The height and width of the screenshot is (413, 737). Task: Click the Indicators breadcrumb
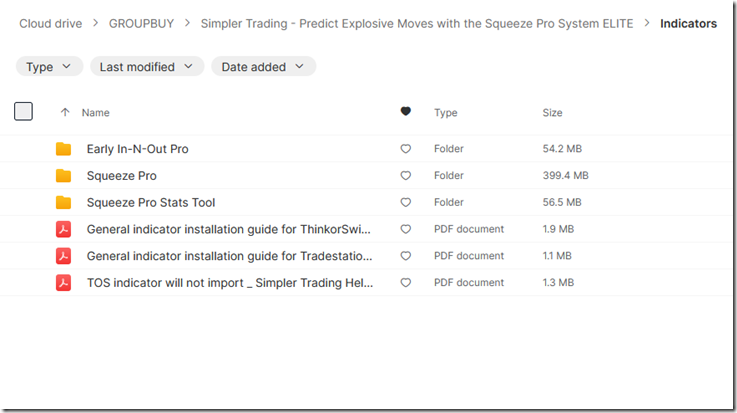tap(688, 23)
